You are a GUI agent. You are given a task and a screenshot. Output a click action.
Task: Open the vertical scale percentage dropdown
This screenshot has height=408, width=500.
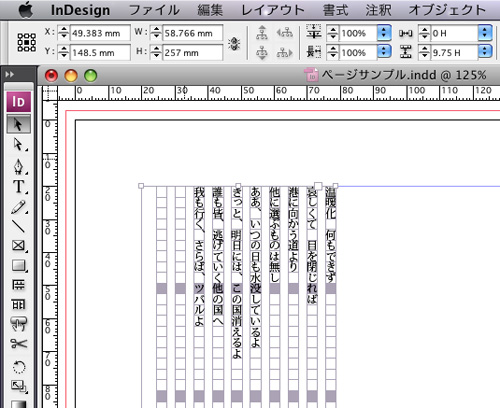click(384, 33)
